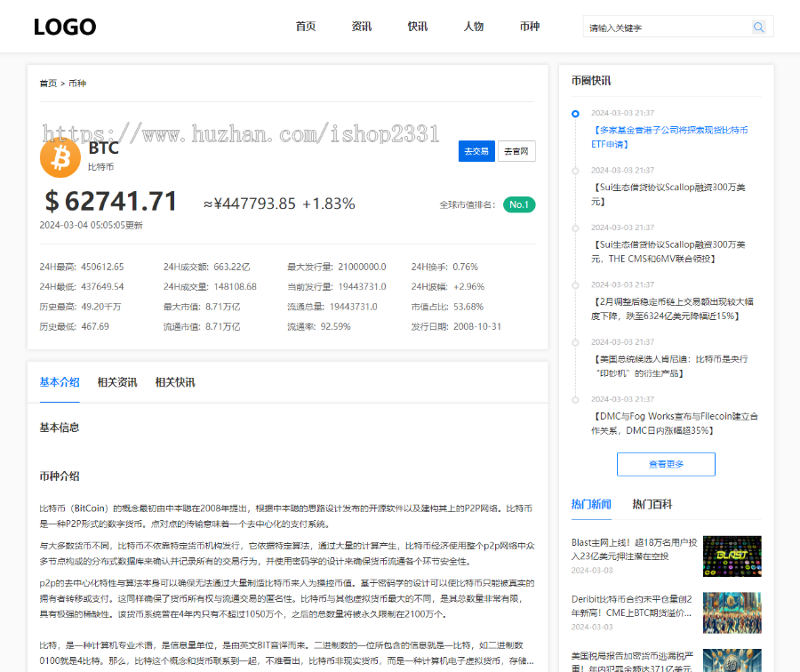This screenshot has height=672, width=800.
Task: Open the 资讯 navigation item
Action: [x=362, y=27]
